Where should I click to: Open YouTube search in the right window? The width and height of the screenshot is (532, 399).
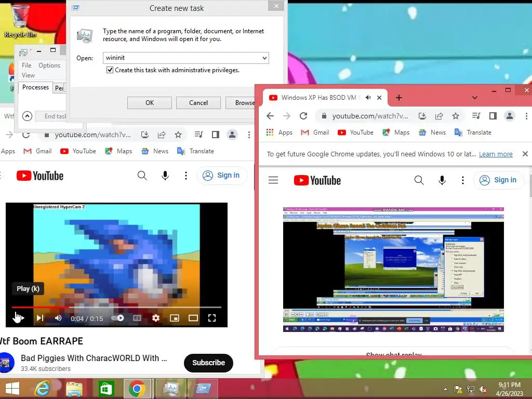click(x=419, y=180)
